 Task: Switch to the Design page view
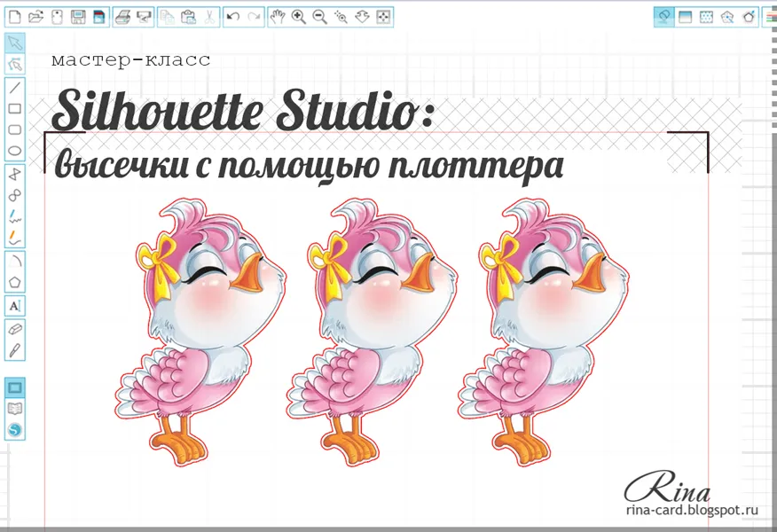tap(15, 387)
